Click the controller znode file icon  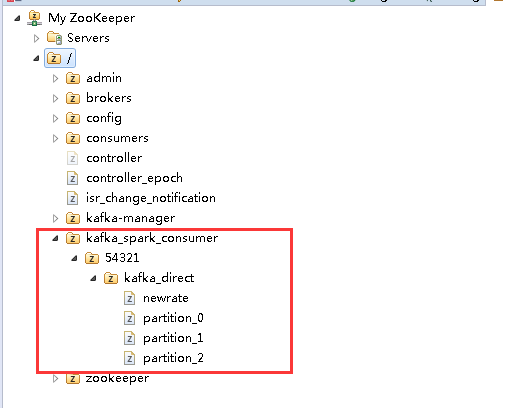72,158
